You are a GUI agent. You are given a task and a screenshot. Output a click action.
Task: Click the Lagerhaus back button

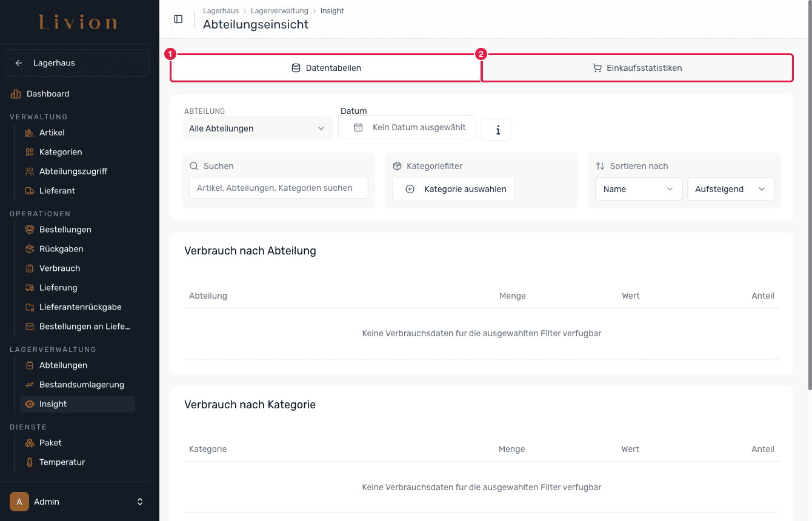(77, 63)
